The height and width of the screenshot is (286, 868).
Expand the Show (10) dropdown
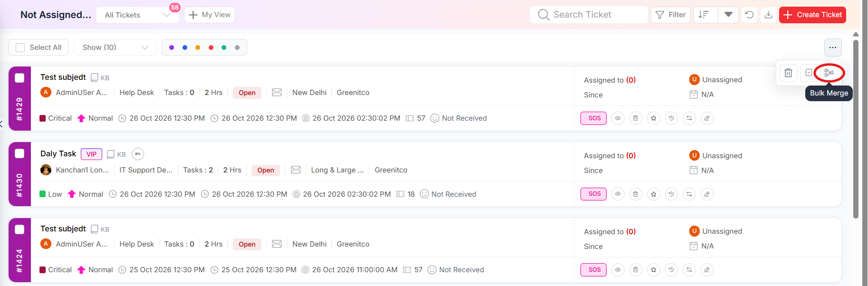(x=115, y=48)
